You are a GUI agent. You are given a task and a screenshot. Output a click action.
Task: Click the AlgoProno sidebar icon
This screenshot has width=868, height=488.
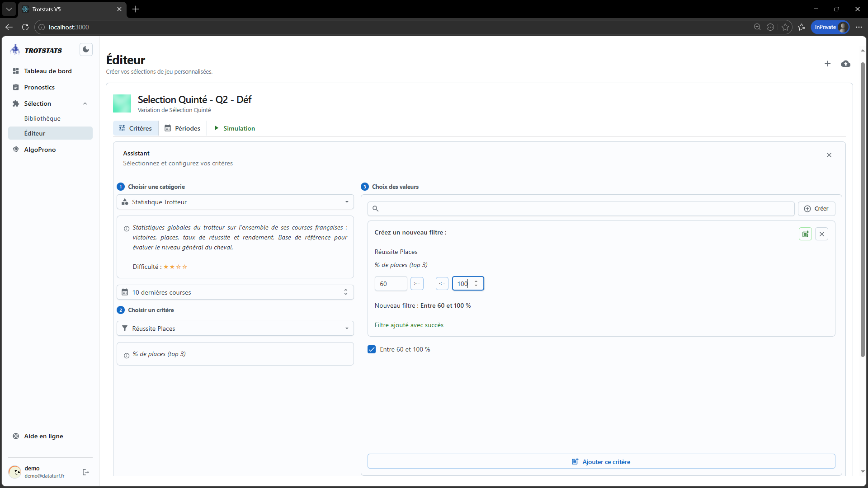tap(16, 150)
